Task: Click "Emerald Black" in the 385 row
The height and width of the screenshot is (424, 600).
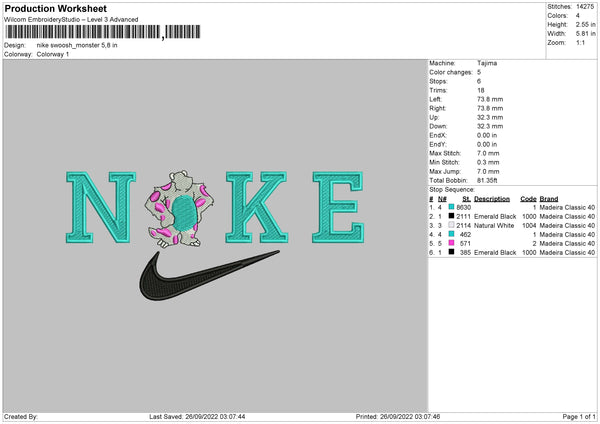Action: (495, 252)
